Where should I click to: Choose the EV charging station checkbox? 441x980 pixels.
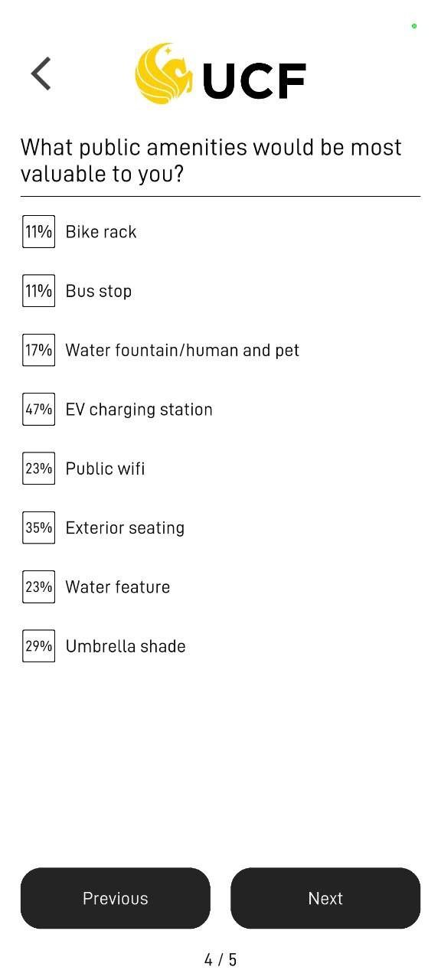click(38, 409)
